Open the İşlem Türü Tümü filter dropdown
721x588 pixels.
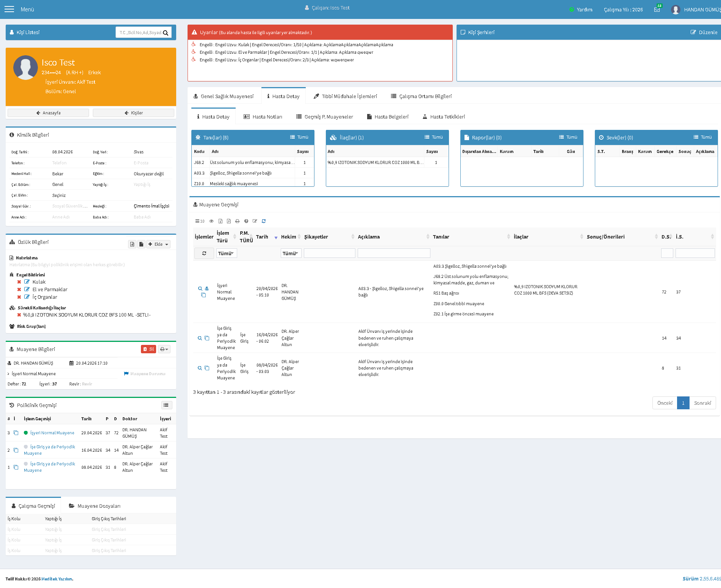point(227,253)
